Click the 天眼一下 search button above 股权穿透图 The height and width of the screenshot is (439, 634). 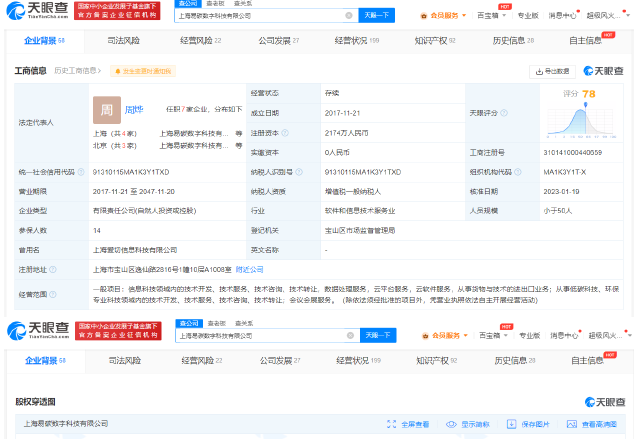(x=378, y=336)
